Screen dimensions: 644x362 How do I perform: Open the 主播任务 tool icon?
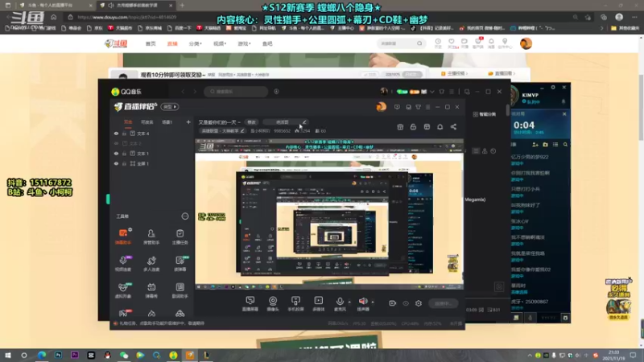pos(180,237)
